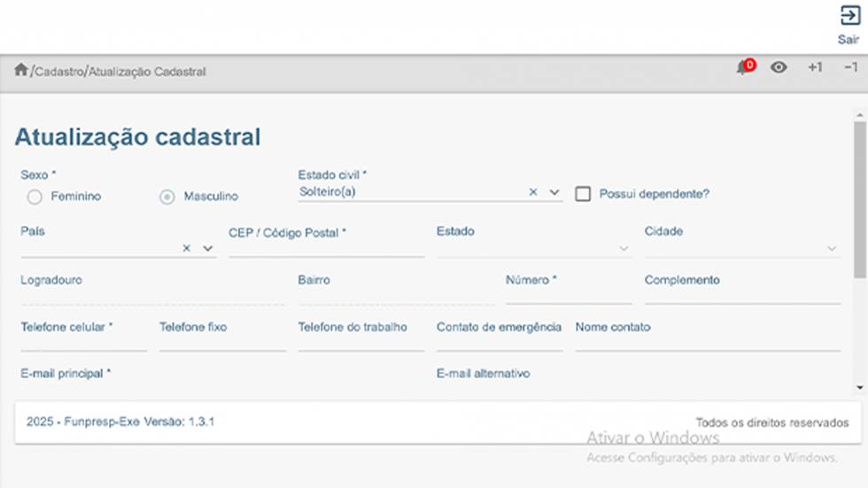Clear the País field value

pyautogui.click(x=187, y=249)
